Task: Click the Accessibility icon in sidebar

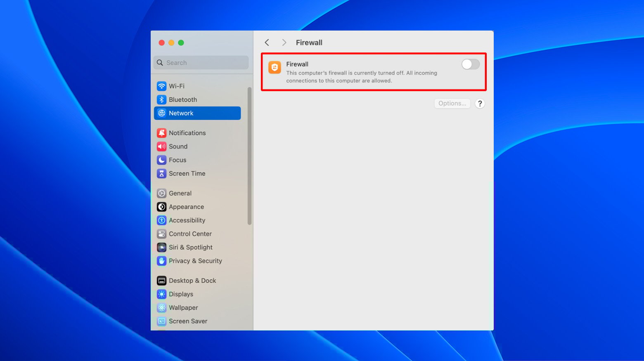Action: click(161, 220)
